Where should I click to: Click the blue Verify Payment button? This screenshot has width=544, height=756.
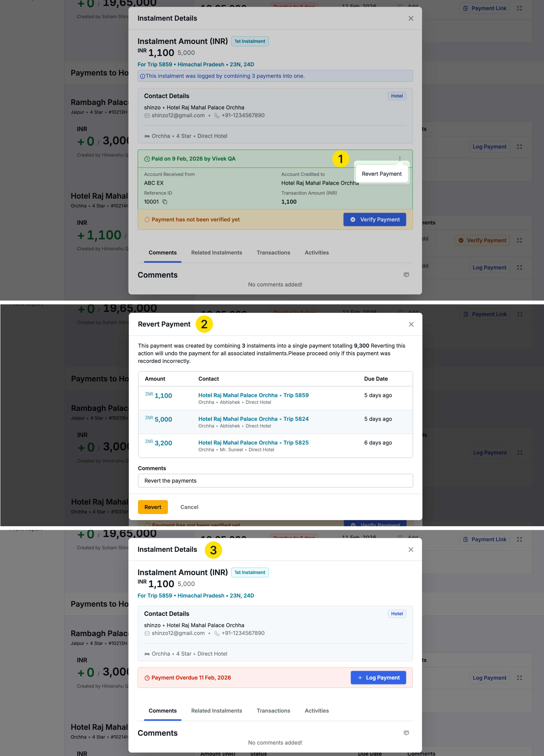pyautogui.click(x=375, y=220)
